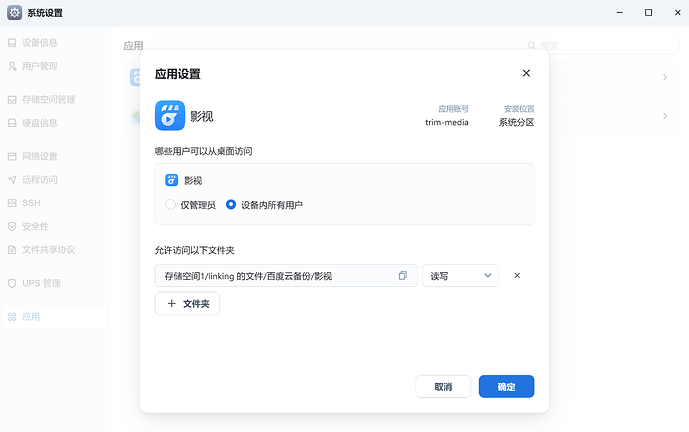Select the 设备内所有用户 radio option
The width and height of the screenshot is (689, 432).
pos(231,205)
